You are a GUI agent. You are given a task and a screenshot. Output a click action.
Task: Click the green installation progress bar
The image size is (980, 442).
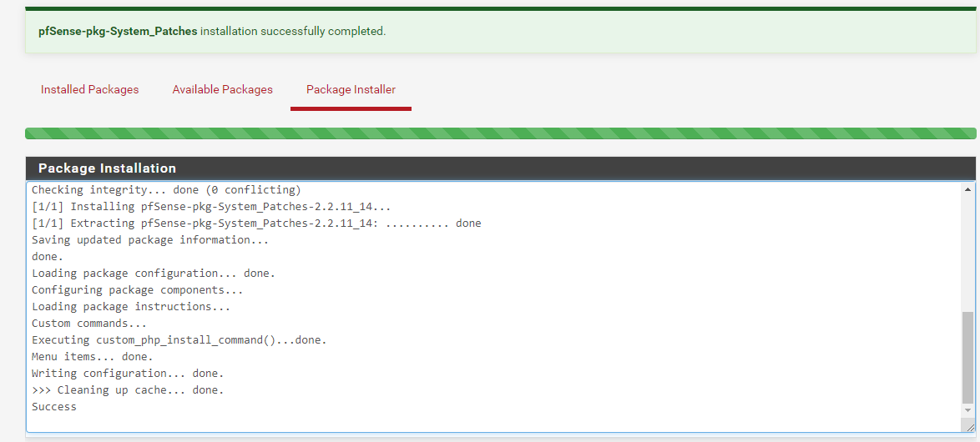point(500,133)
